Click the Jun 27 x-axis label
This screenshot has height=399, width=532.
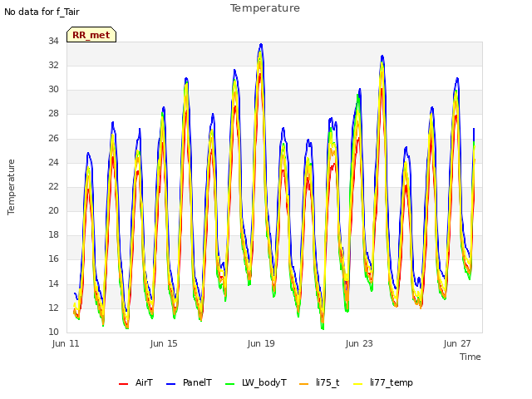[x=457, y=343]
